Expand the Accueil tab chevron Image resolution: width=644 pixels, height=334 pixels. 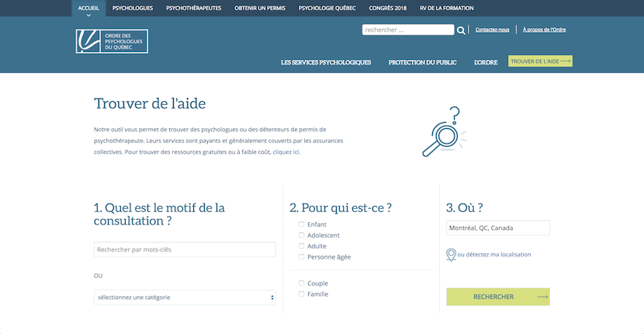point(88,15)
